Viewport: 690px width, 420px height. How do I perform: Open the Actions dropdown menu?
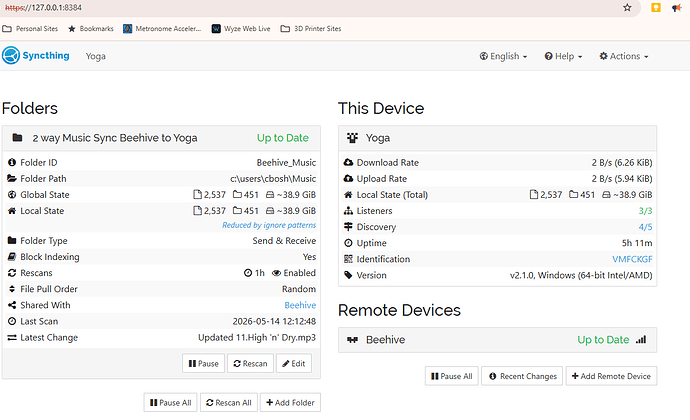tap(624, 56)
